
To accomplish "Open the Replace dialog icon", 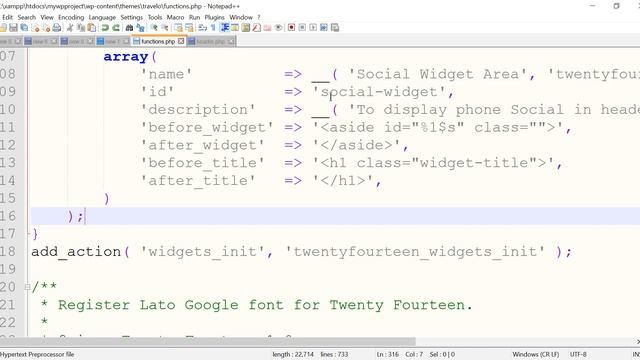I will 140,28.
